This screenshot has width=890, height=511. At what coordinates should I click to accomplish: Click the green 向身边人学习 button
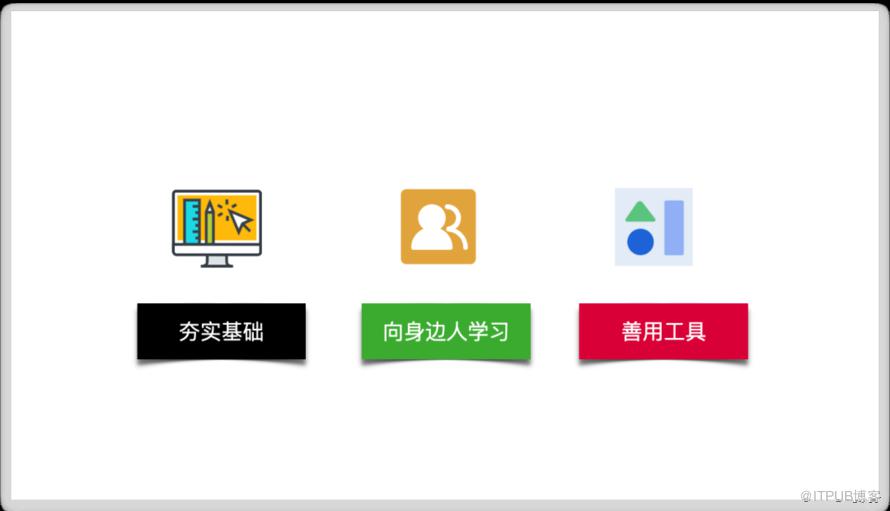446,332
